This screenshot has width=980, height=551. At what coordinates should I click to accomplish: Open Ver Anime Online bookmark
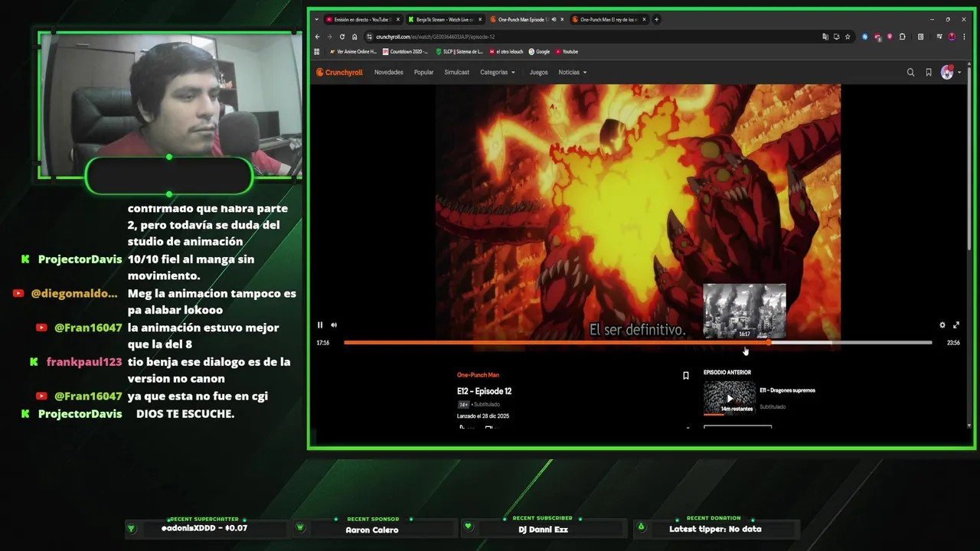(x=354, y=52)
